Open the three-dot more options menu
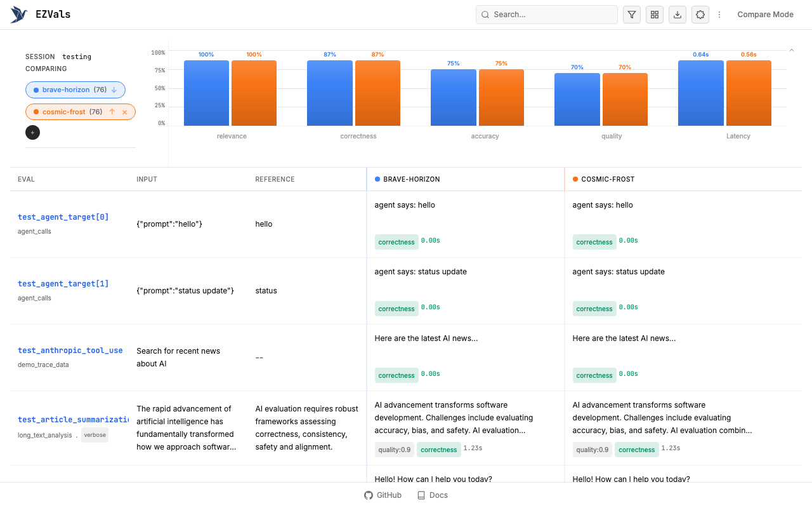Image resolution: width=812 pixels, height=508 pixels. (x=719, y=15)
